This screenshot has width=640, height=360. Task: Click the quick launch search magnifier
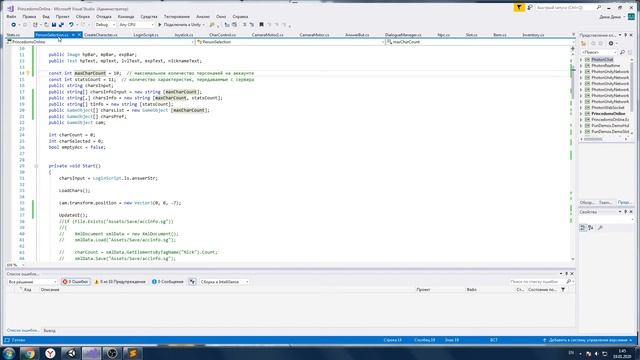tap(599, 7)
